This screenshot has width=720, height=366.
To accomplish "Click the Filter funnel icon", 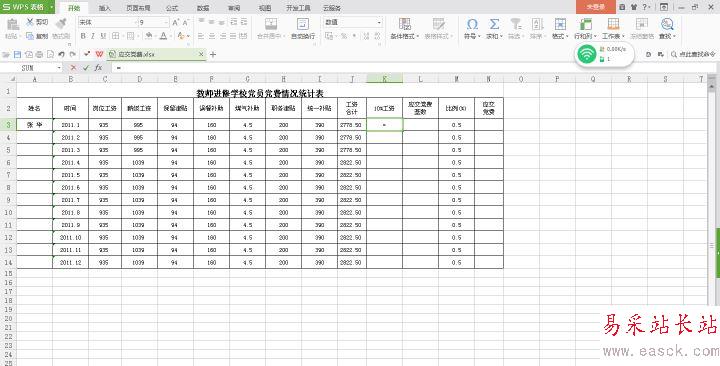I will pyautogui.click(x=516, y=24).
